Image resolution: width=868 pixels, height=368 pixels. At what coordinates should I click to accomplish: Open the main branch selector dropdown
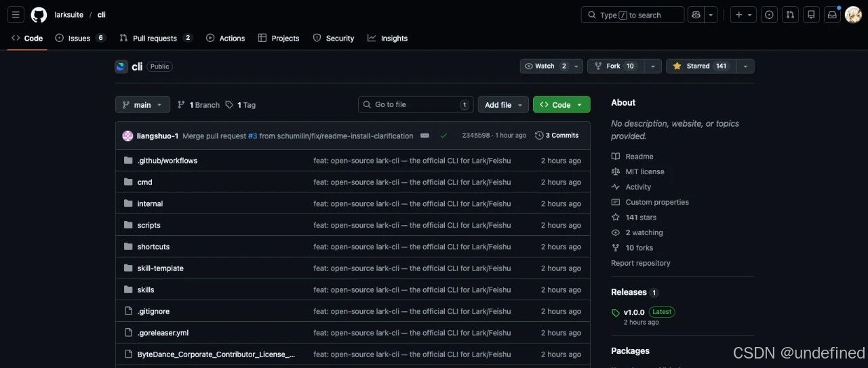click(142, 105)
